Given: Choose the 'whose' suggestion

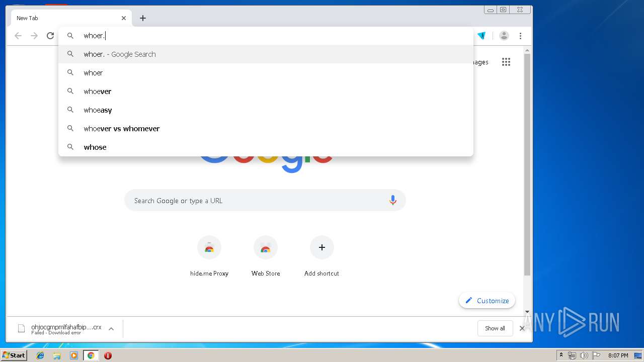Looking at the screenshot, I should click(266, 147).
